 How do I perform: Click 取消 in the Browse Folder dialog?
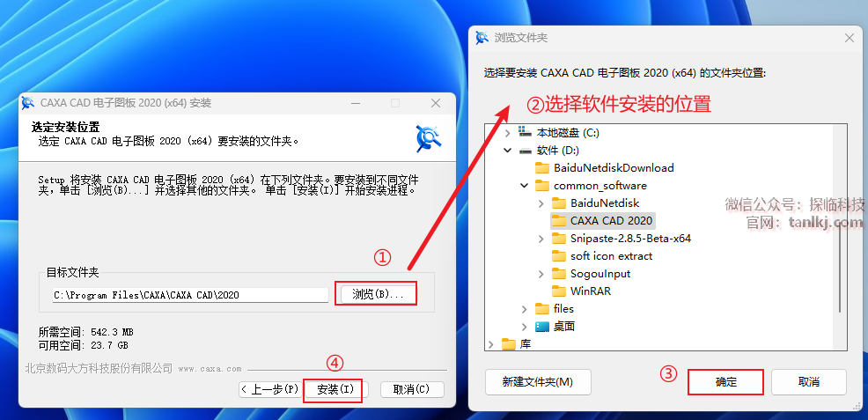coord(809,382)
